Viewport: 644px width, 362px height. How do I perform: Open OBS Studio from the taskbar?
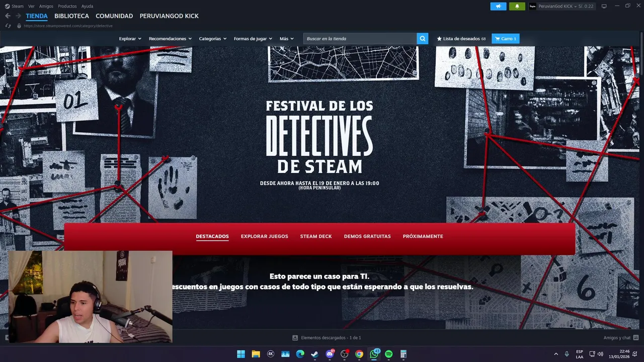pyautogui.click(x=345, y=354)
